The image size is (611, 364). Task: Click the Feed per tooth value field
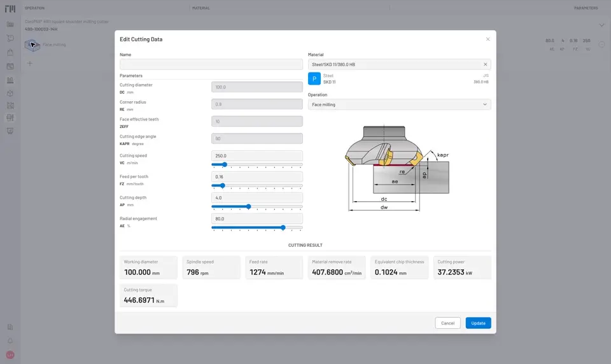256,176
